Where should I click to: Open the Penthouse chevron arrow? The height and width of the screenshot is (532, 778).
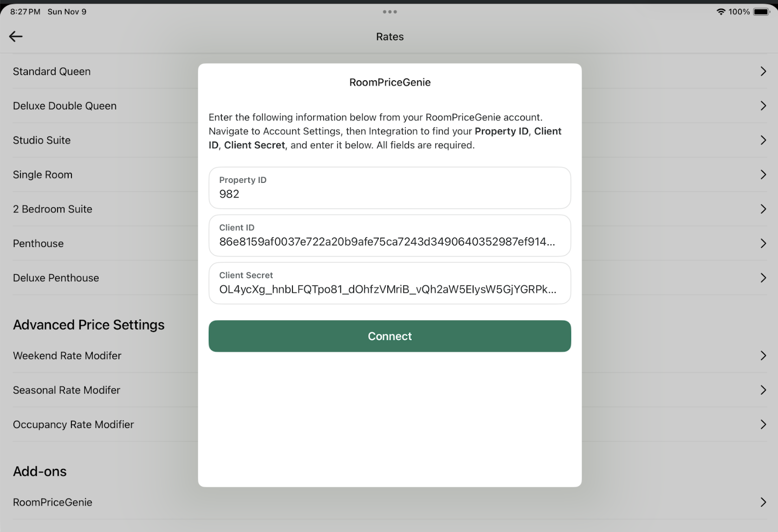763,243
